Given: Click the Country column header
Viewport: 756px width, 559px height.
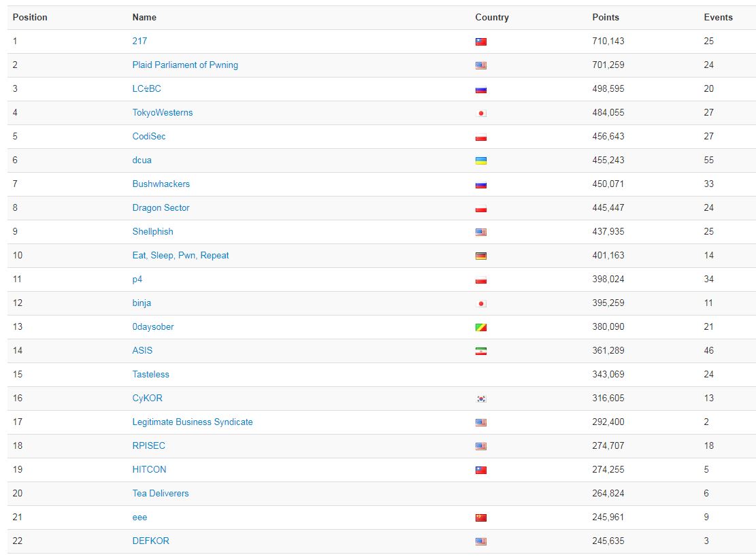Looking at the screenshot, I should (491, 17).
